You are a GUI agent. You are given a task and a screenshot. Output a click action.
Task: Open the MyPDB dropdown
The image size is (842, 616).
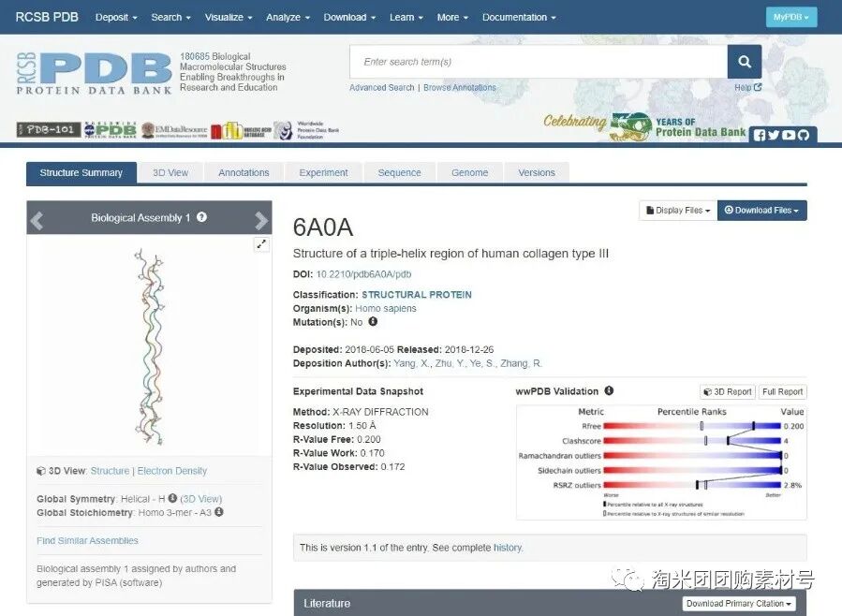tap(791, 17)
